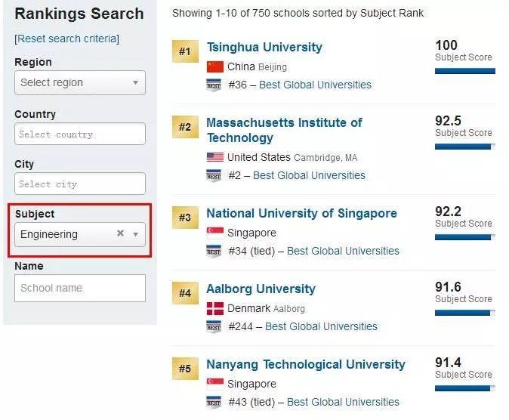509x420 pixels.
Task: Expand the Subject dropdown arrow
Action: 135,234
